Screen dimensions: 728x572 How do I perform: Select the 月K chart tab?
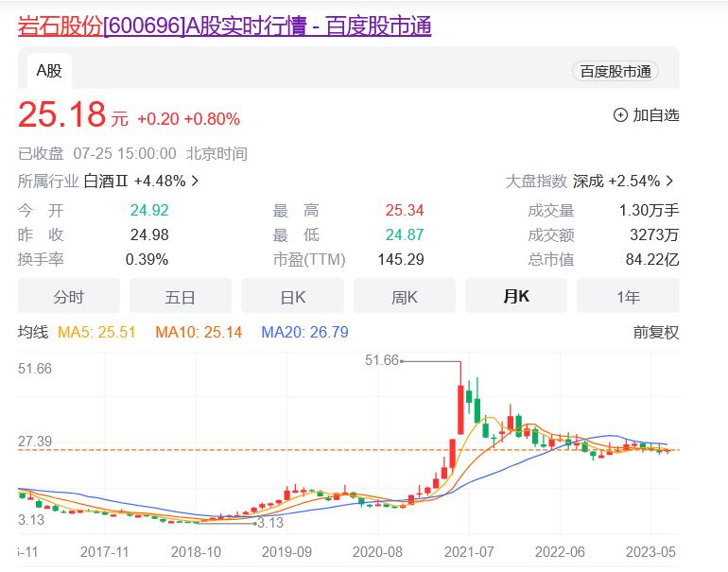pos(516,296)
